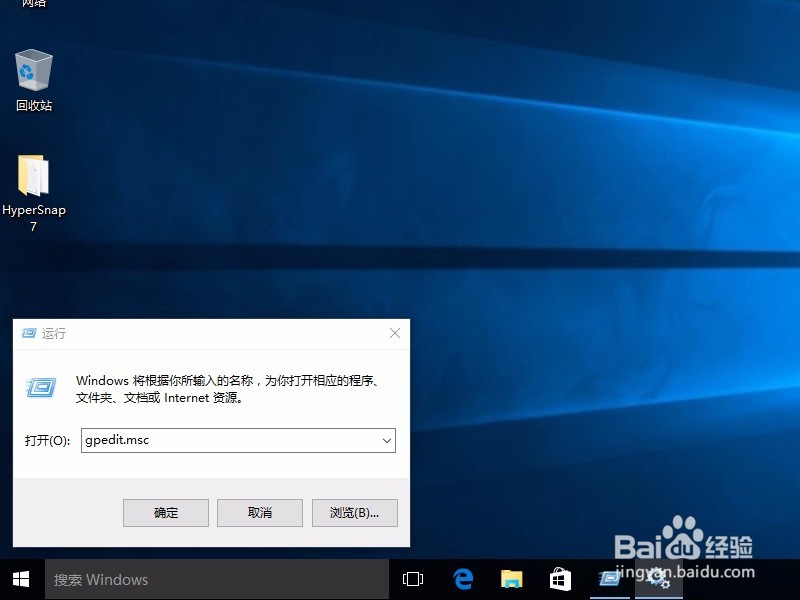Click the 浏览(B)... button
This screenshot has height=600, width=800.
(x=355, y=513)
